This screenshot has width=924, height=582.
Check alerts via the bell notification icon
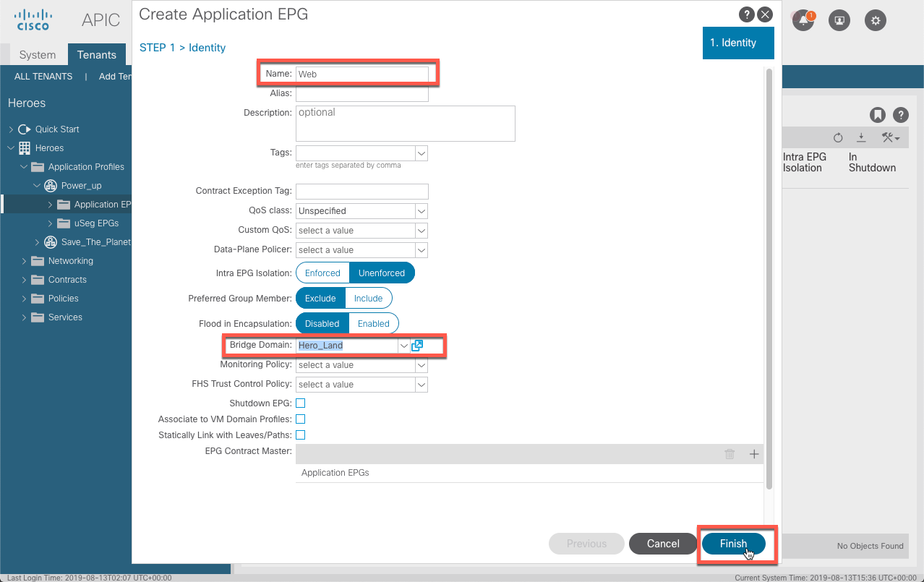coord(803,22)
